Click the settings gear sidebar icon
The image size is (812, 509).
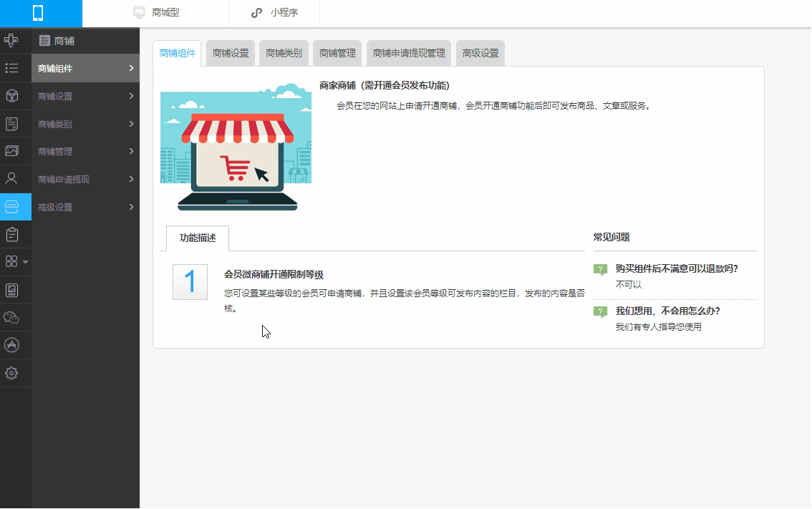click(12, 373)
